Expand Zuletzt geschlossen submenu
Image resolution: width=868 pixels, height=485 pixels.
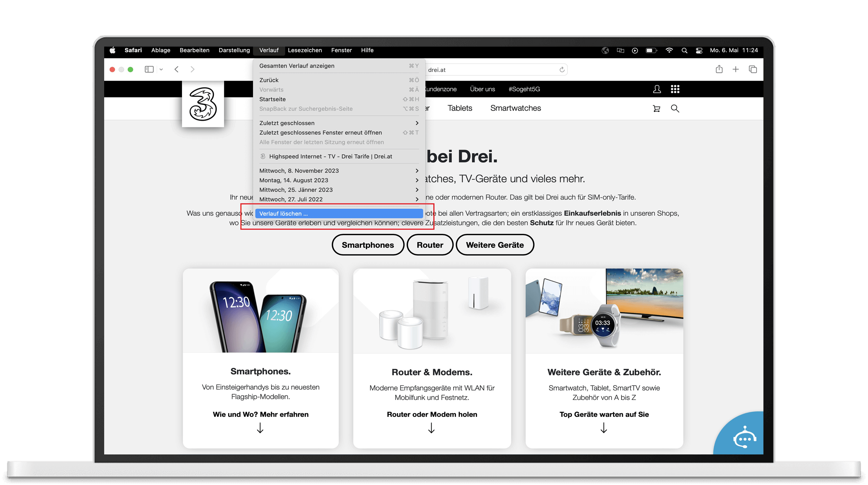click(339, 123)
